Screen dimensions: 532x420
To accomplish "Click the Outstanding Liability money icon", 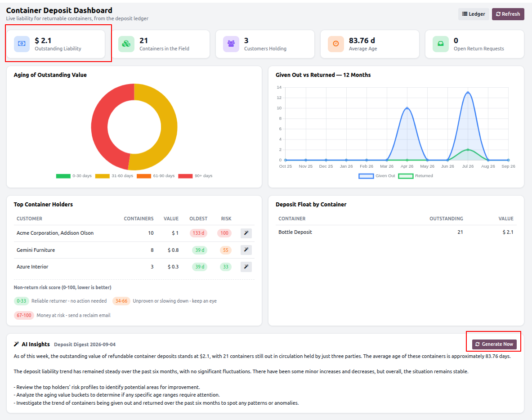I will click(22, 44).
